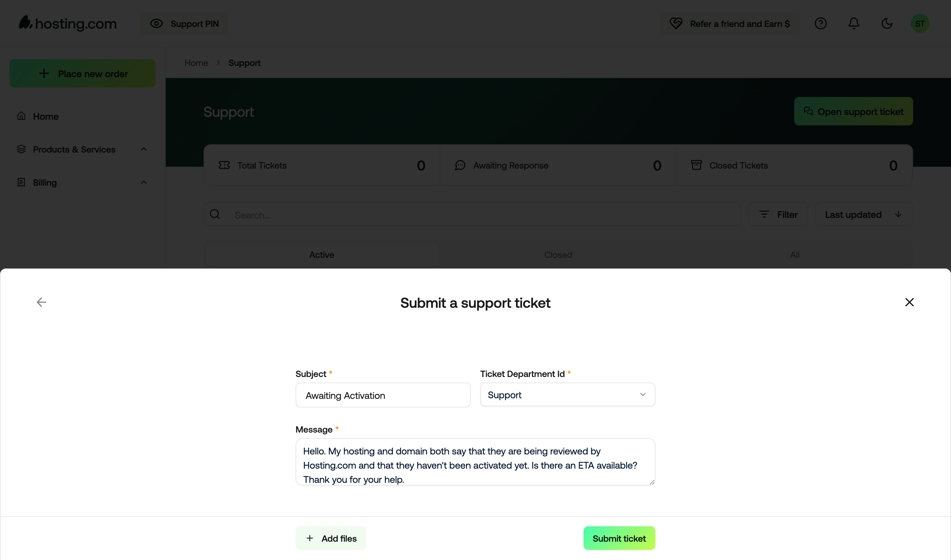The width and height of the screenshot is (951, 560).
Task: Switch to the All tickets tab
Action: click(x=795, y=254)
